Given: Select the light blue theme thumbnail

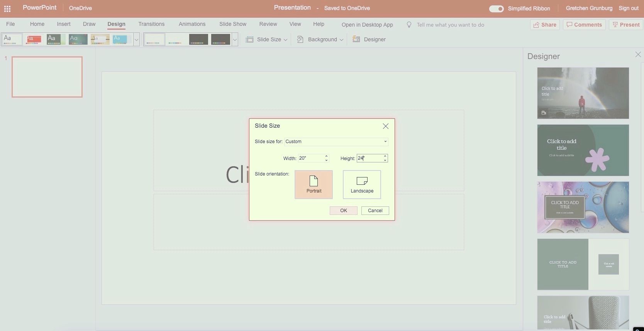Looking at the screenshot, I should pyautogui.click(x=122, y=39).
